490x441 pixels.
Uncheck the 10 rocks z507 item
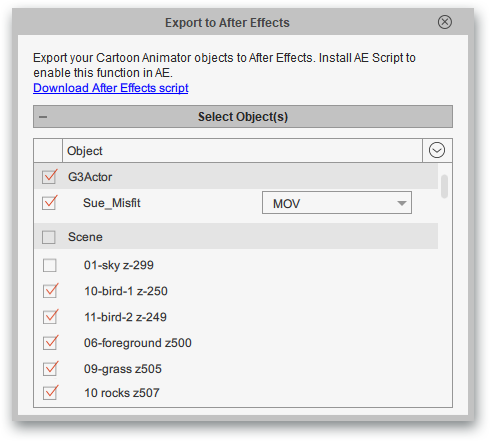point(50,393)
